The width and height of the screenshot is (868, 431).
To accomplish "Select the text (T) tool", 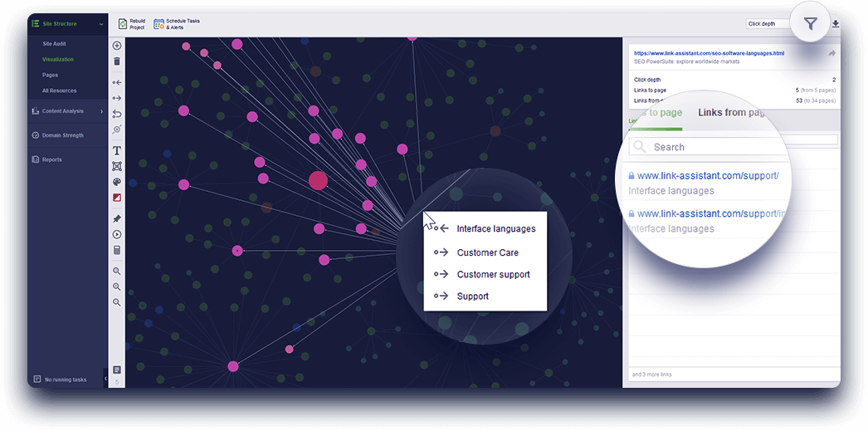I will click(117, 150).
